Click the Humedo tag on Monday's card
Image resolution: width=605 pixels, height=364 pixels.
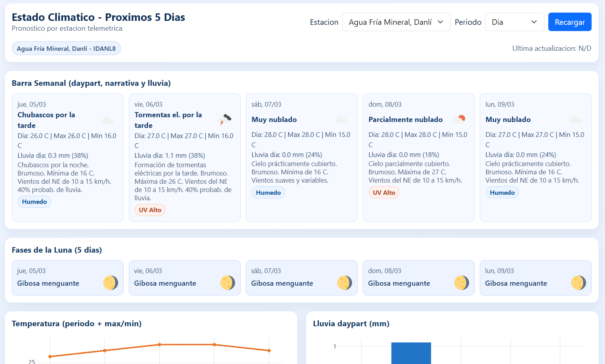coord(502,193)
